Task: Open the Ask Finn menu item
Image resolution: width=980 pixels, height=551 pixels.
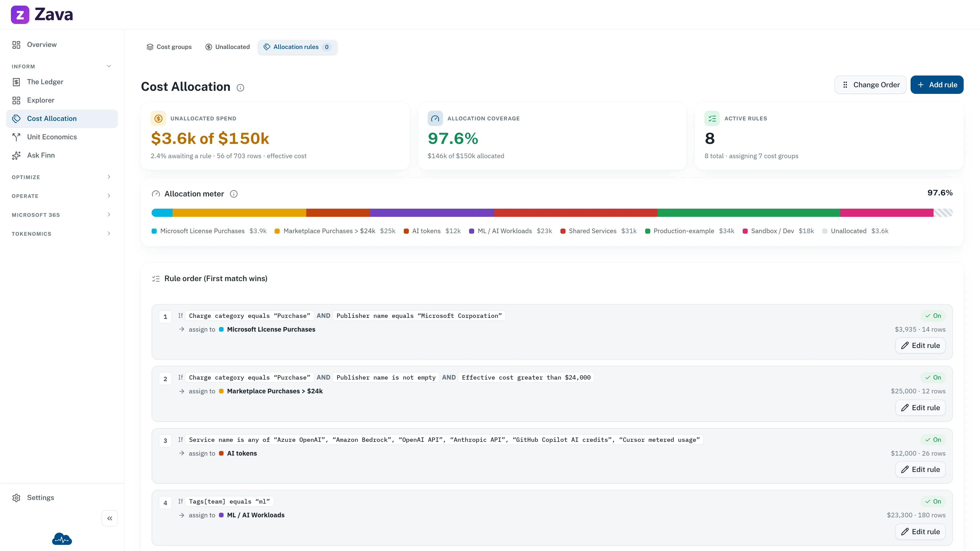Action: pyautogui.click(x=62, y=156)
